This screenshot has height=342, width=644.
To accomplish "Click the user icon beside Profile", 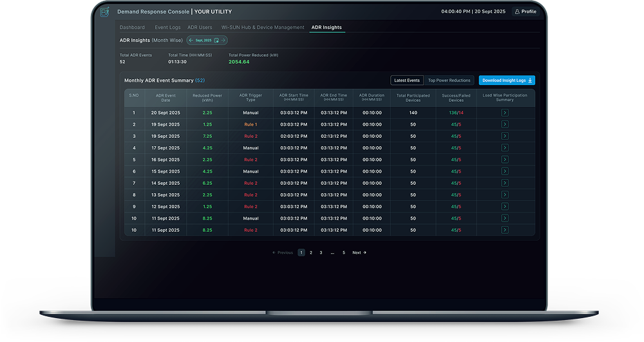I will click(517, 12).
